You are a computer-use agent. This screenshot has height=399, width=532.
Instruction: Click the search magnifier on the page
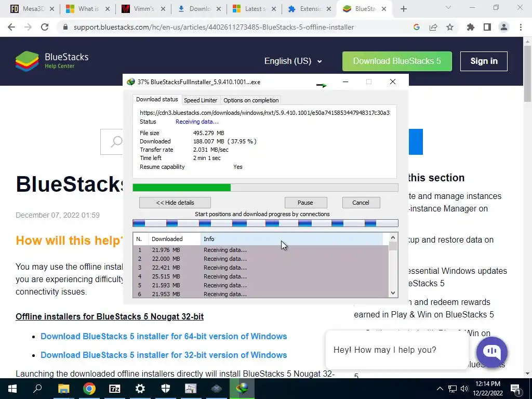[x=116, y=141]
